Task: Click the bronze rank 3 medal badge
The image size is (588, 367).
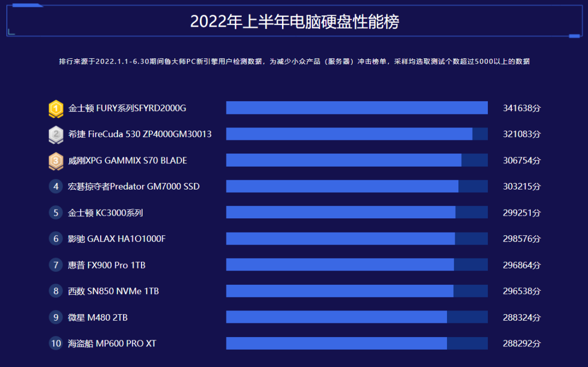Action: pos(56,161)
